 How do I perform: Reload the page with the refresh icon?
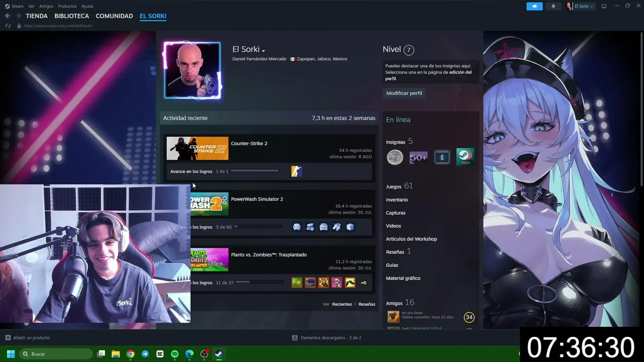coord(8,26)
